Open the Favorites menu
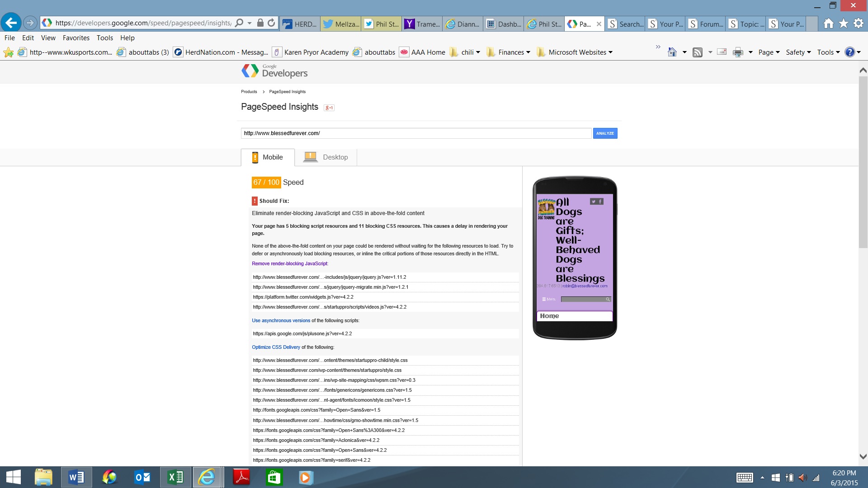 coord(76,38)
